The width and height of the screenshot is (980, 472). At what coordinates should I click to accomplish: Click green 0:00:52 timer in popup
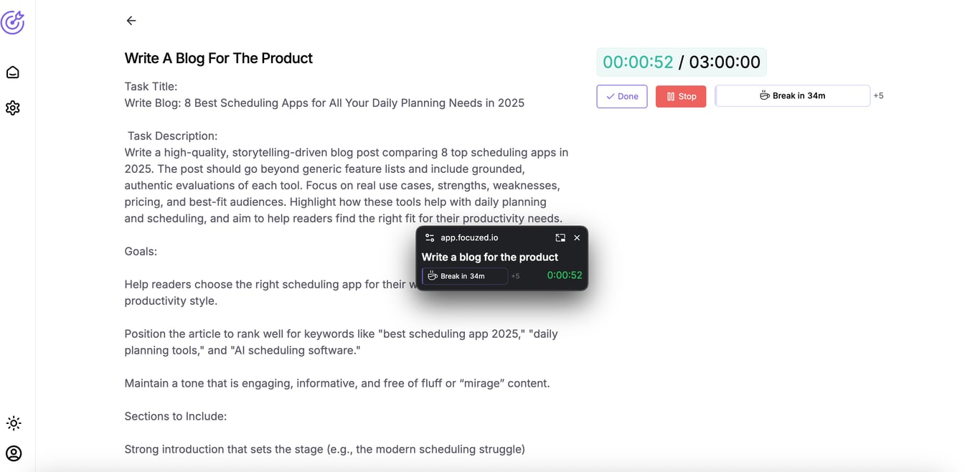coord(564,275)
